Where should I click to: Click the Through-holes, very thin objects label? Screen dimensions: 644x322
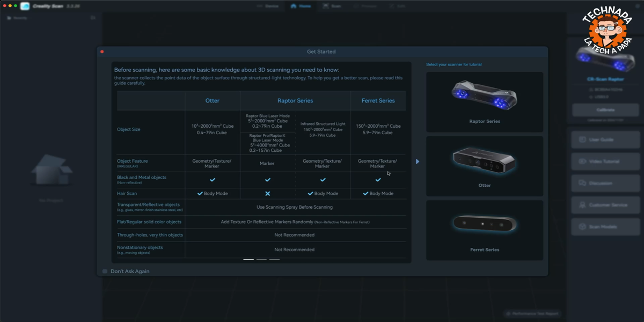pos(150,235)
